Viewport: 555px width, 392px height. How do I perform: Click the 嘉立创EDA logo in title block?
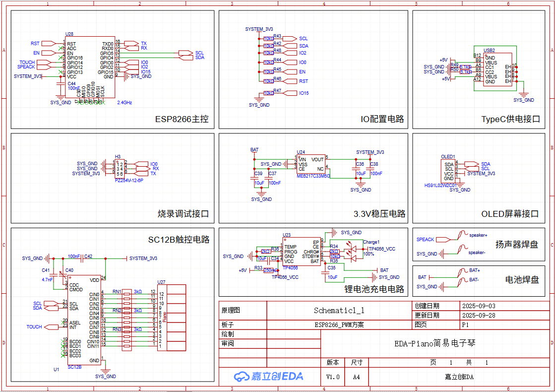(268, 376)
